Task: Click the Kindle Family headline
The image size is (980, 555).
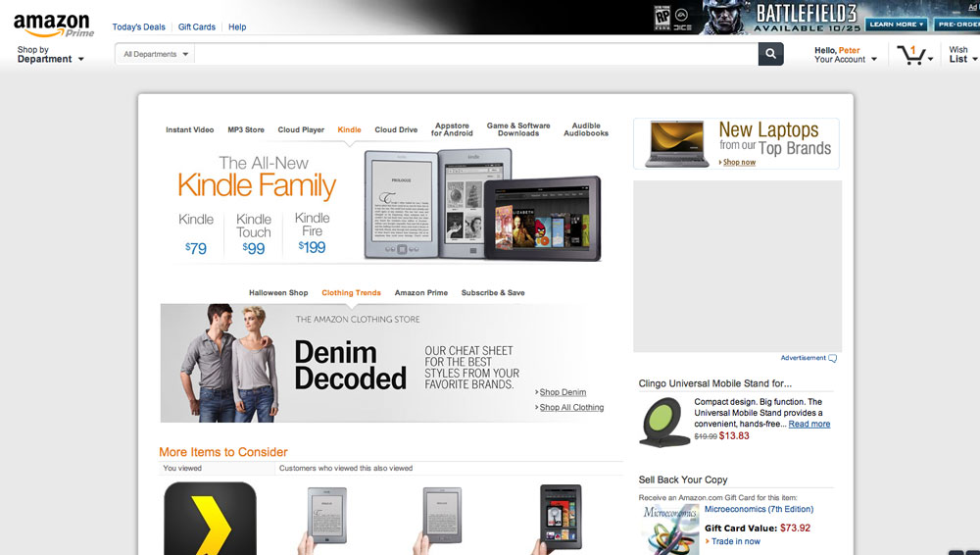Action: 257,186
